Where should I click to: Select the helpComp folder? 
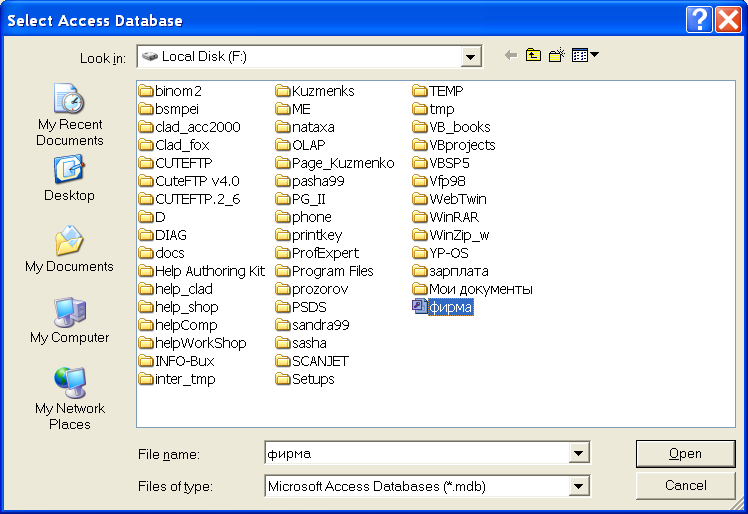pyautogui.click(x=178, y=325)
